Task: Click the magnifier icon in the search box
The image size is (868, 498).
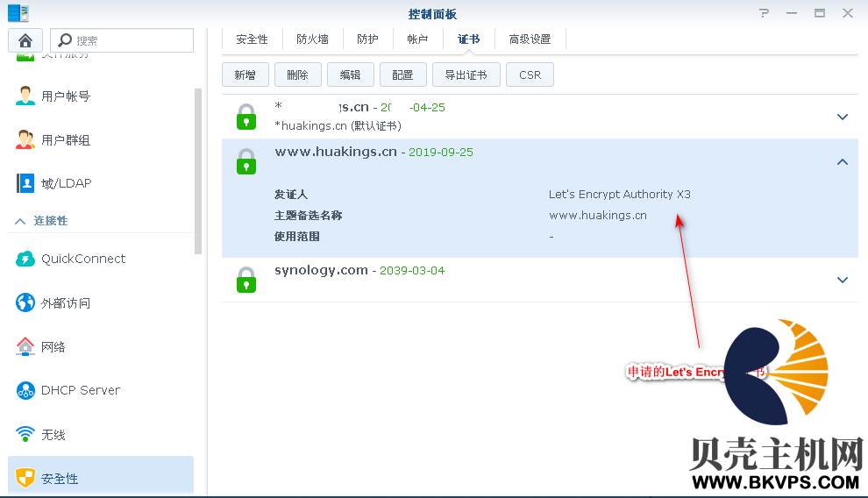Action: pos(65,40)
